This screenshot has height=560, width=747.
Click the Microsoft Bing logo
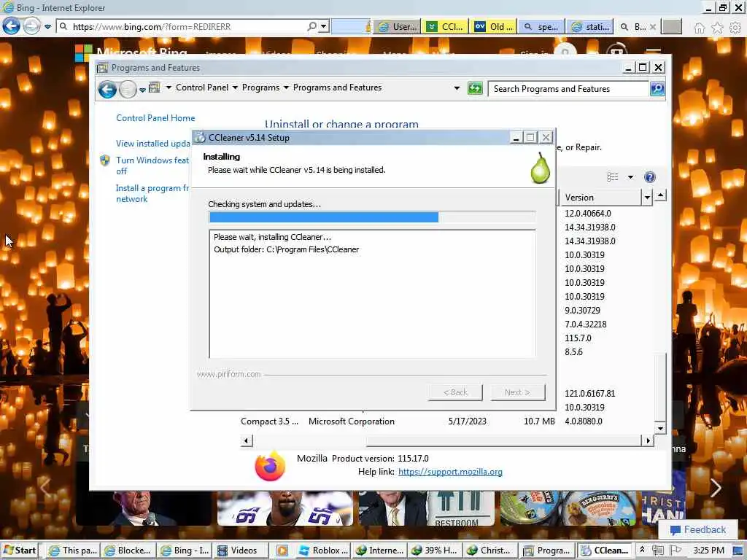point(131,52)
